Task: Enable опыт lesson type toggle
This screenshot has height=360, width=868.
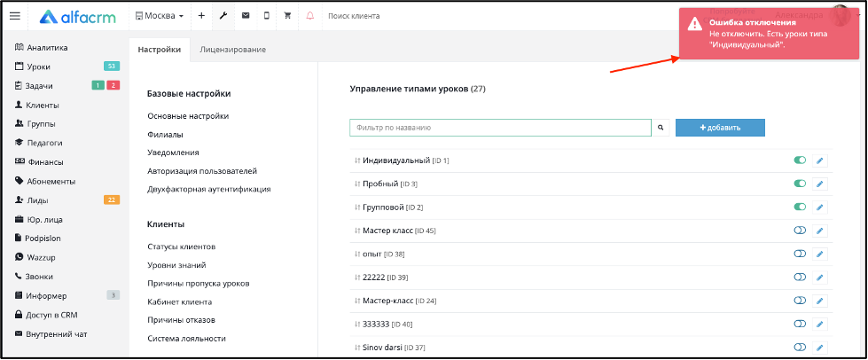Action: click(x=800, y=254)
